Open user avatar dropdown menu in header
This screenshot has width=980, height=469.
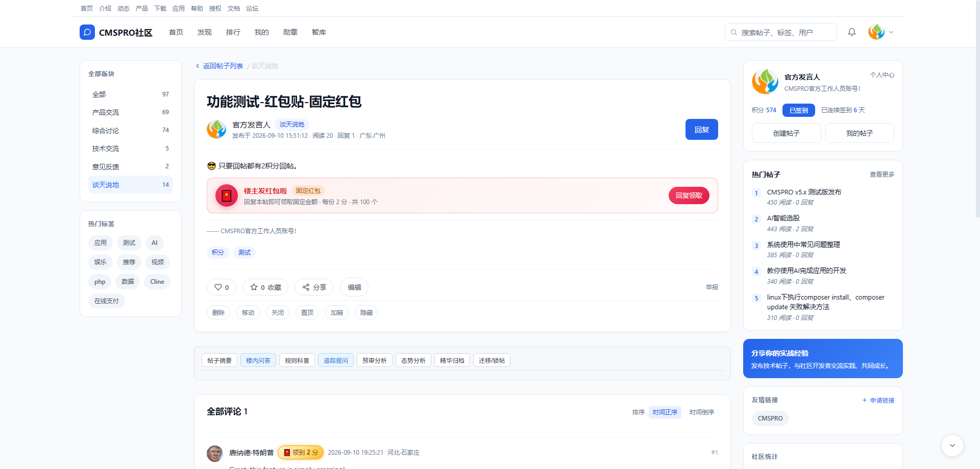point(881,32)
